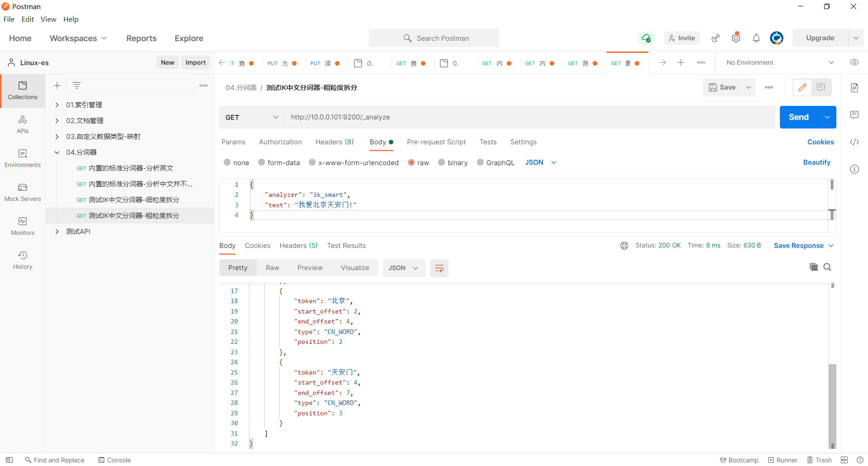Open the request info icon in right sidebar
Screen dimensions: 868x466
pos(854,169)
